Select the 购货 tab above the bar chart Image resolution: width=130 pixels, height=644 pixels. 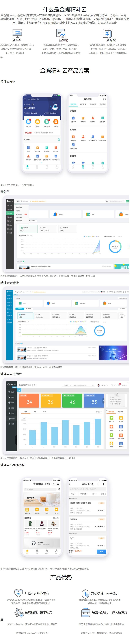(35, 412)
